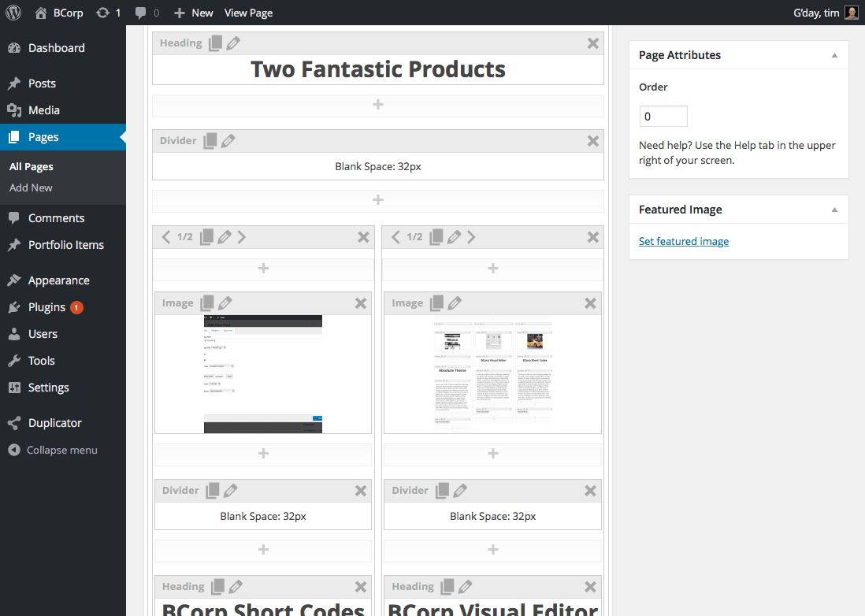The image size is (865, 616).
Task: Collapse the Page Attributes panel
Action: [x=833, y=54]
